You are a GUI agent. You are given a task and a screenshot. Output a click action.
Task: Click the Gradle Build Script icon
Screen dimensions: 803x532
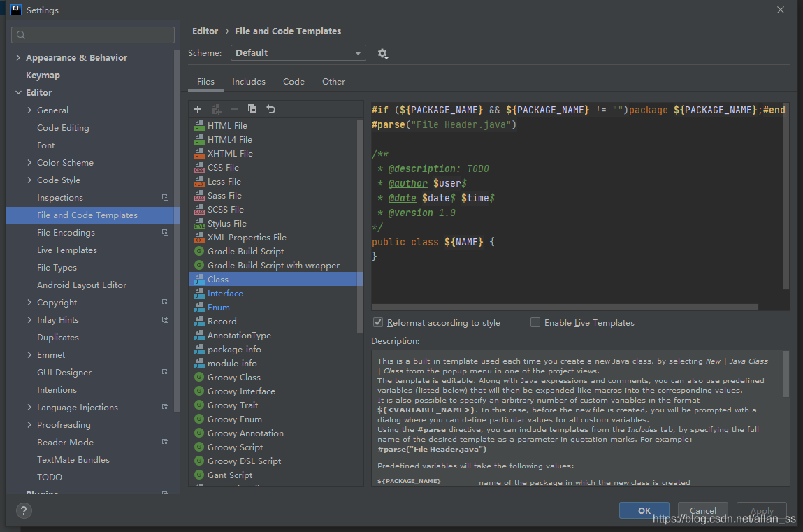tap(199, 251)
